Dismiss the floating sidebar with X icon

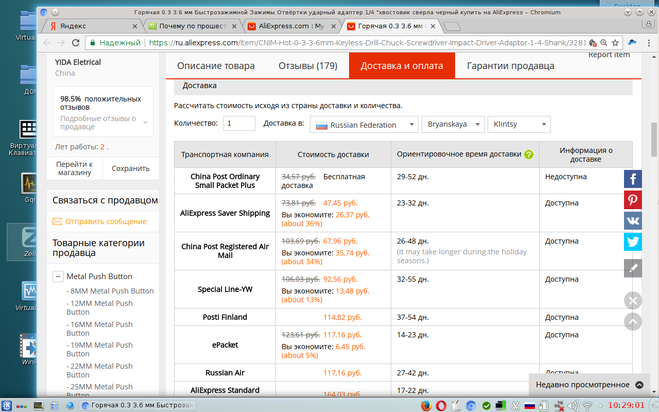coord(632,300)
